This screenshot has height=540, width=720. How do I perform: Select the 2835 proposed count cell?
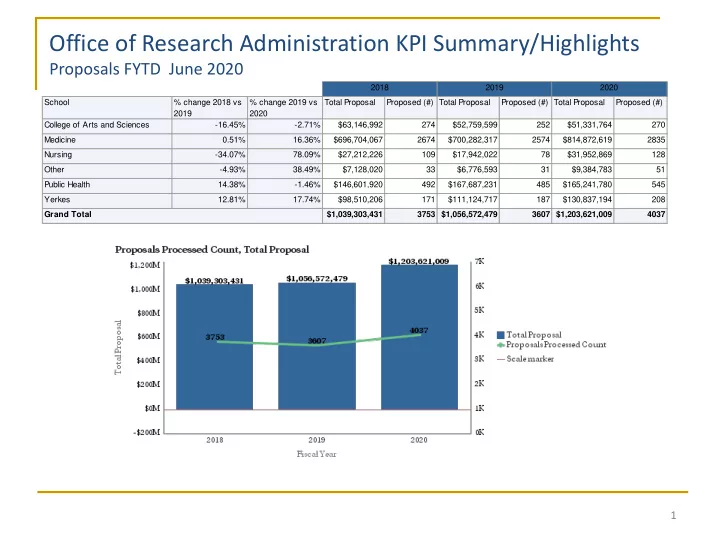coord(641,140)
